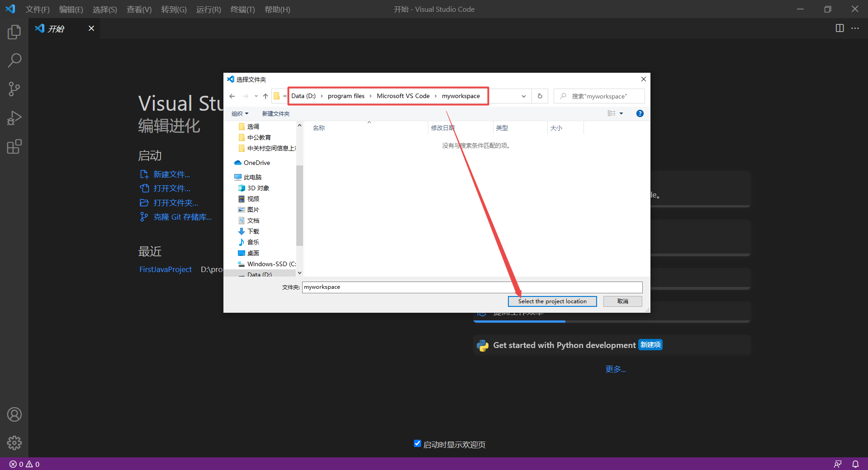The height and width of the screenshot is (470, 868).
Task: Open the dialog help icon
Action: pyautogui.click(x=640, y=113)
